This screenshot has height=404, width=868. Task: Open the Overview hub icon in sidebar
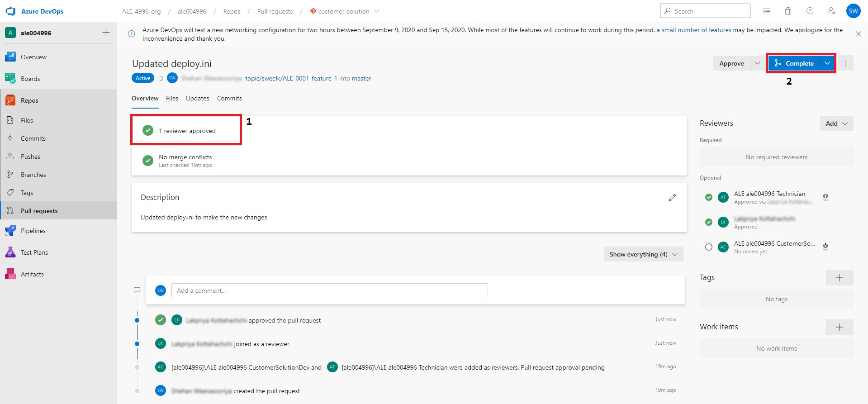click(x=10, y=57)
